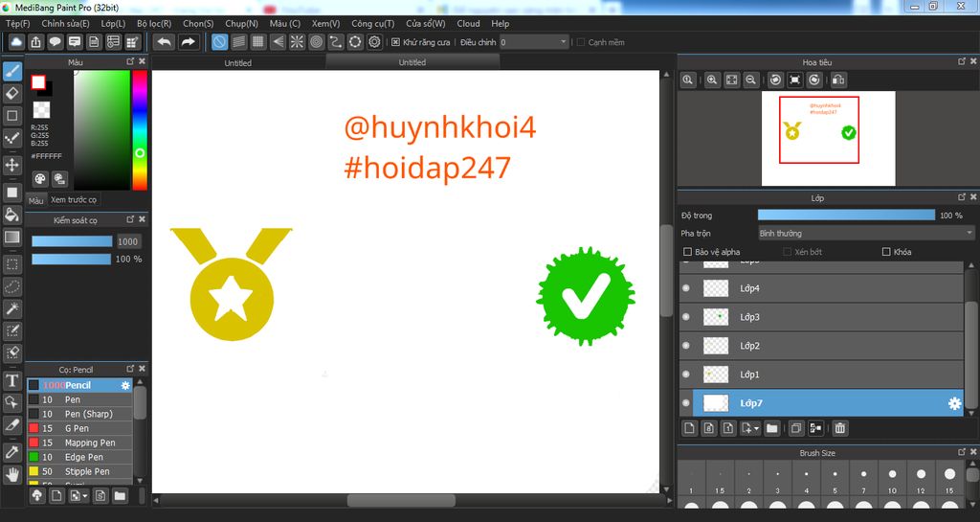
Task: Click the navigator canvas thumbnail
Action: 828,138
